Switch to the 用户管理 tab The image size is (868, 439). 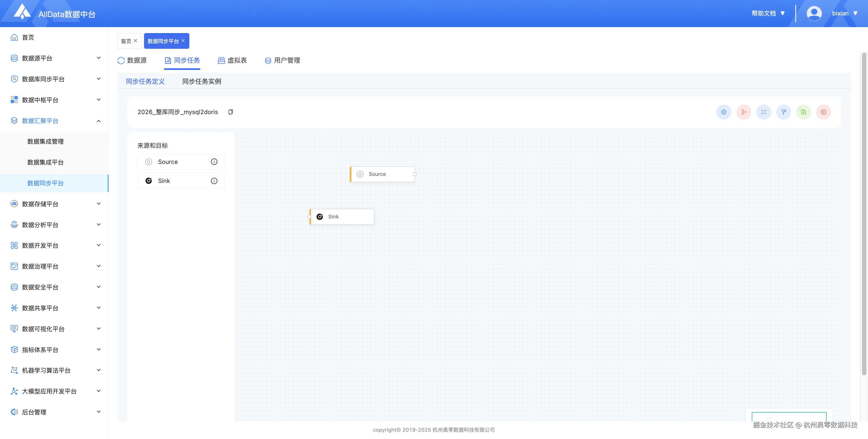coord(282,60)
